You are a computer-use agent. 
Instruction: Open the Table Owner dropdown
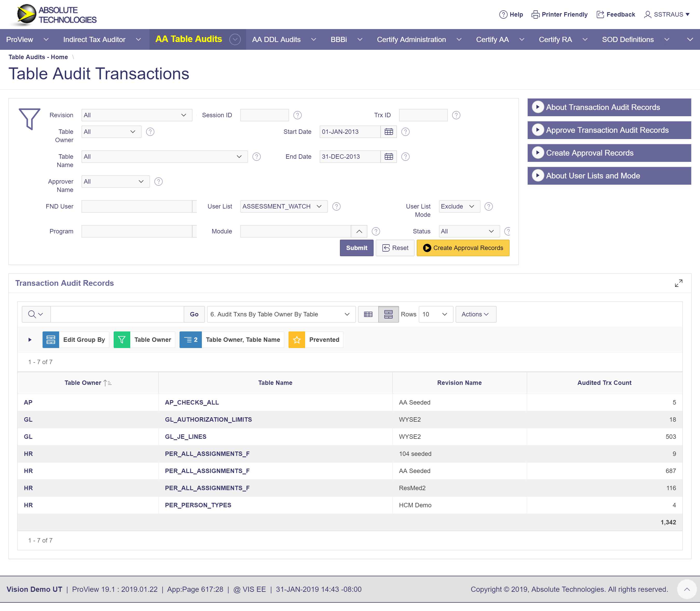[x=111, y=131]
